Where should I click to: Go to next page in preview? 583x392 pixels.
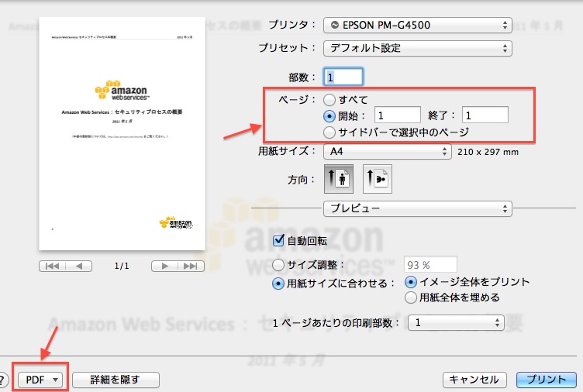click(164, 266)
